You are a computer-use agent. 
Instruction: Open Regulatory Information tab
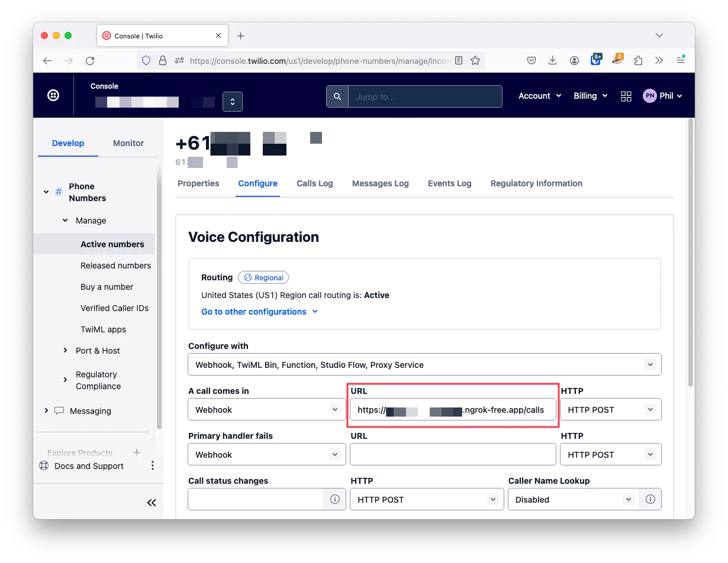click(536, 183)
